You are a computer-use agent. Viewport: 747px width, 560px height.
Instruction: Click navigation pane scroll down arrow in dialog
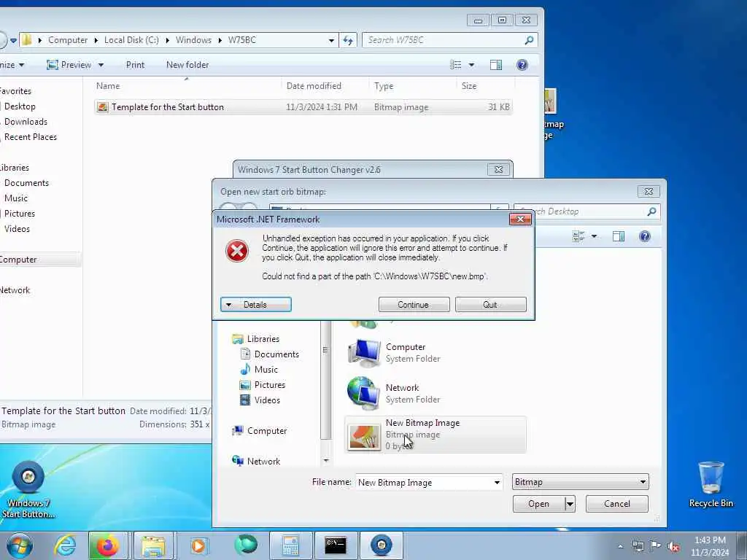[326, 461]
